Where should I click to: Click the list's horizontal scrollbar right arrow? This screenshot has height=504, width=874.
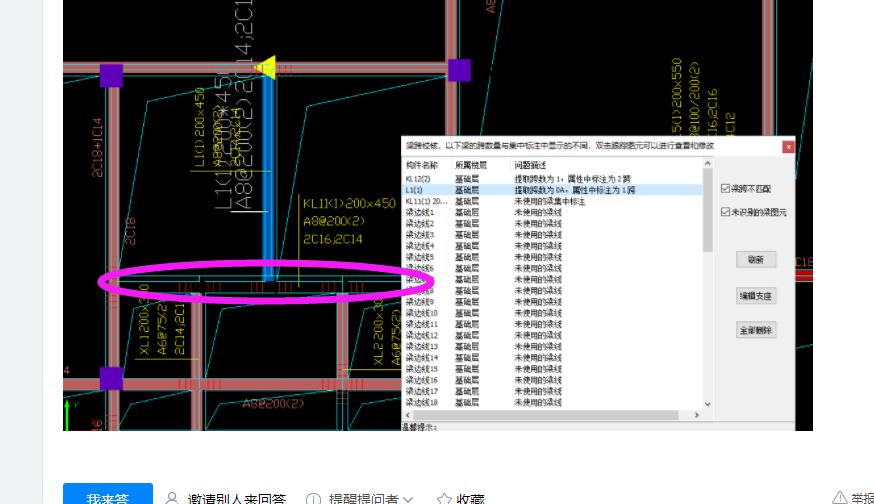(x=697, y=415)
